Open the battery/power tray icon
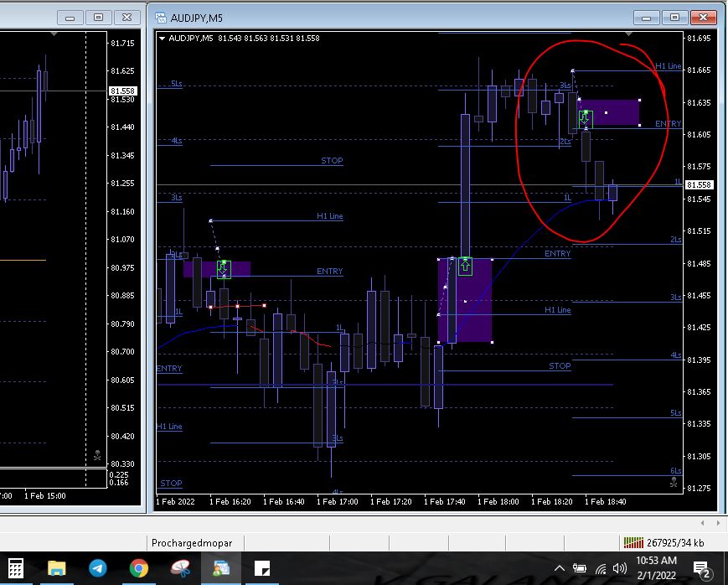 579,568
